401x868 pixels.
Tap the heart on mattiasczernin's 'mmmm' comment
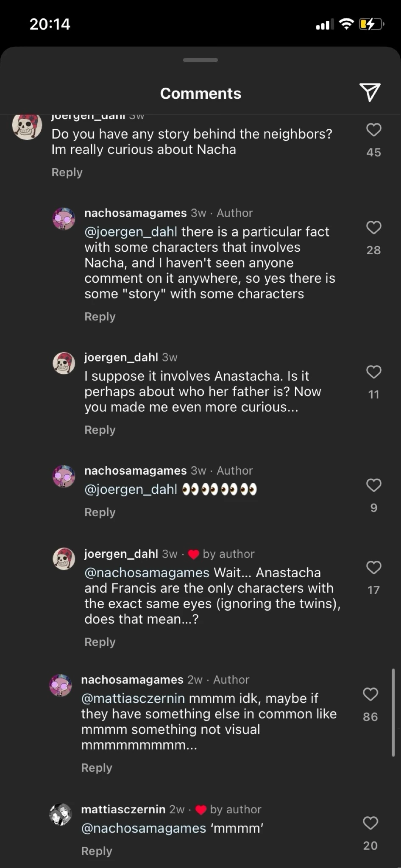click(370, 823)
